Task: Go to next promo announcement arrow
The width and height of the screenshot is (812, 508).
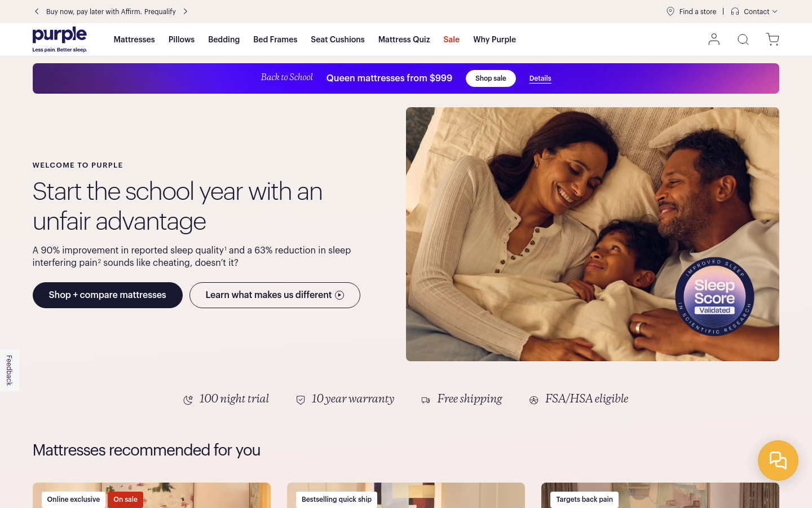Action: pos(186,11)
